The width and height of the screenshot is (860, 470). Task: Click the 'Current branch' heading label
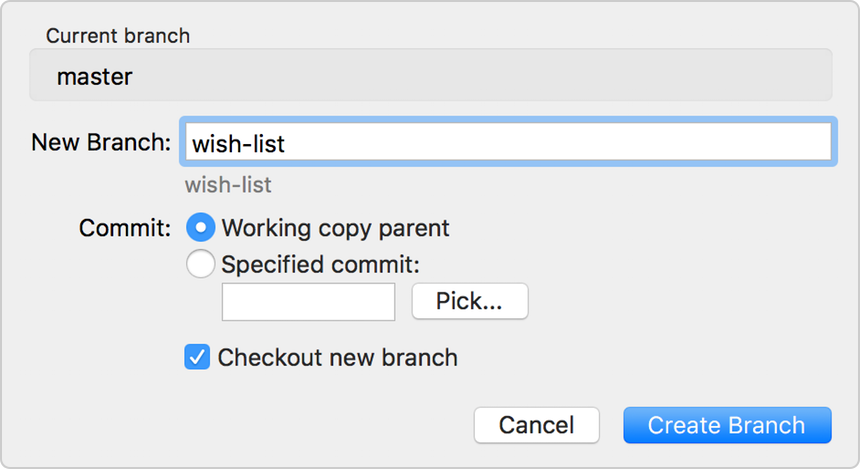[x=118, y=36]
